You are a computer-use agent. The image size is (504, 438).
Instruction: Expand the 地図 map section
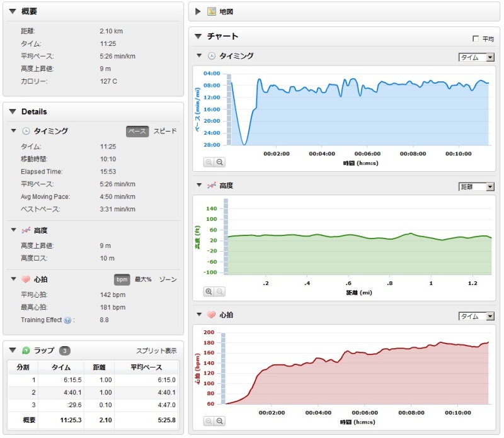point(198,11)
